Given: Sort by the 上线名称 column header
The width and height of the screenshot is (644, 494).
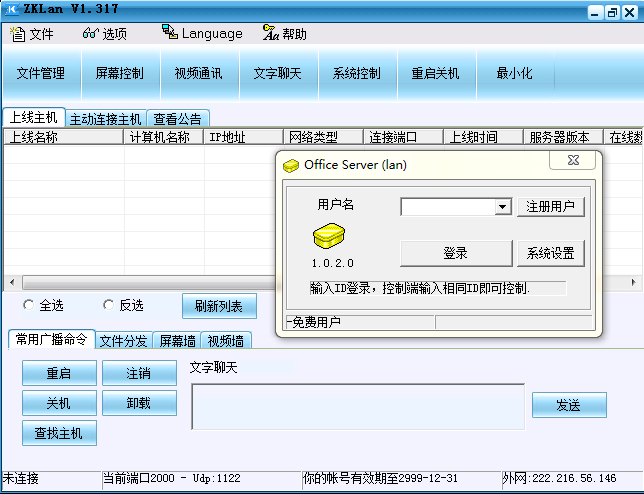Looking at the screenshot, I should (64, 137).
